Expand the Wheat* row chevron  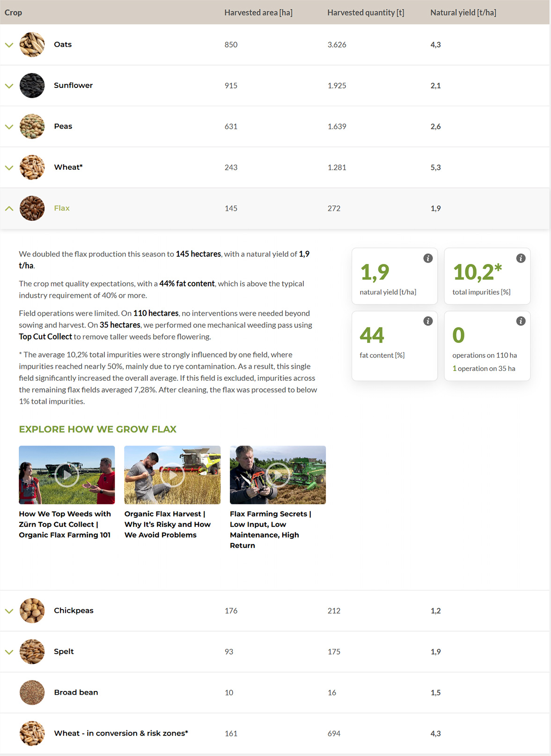tap(9, 167)
